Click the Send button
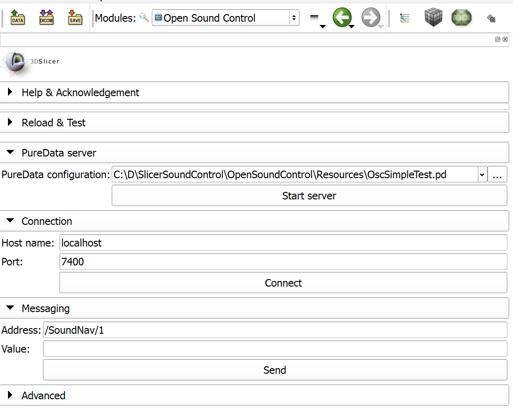The width and height of the screenshot is (513, 420). [275, 370]
